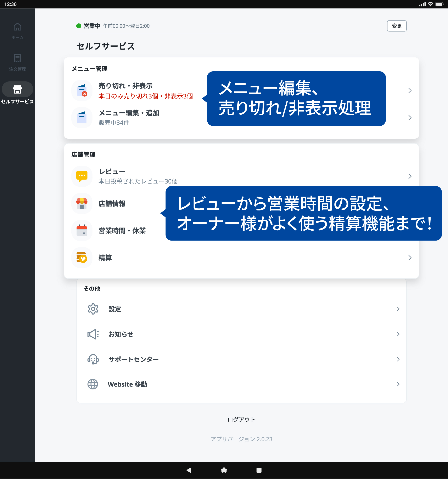Click the 午前00:00〜翌日2:00 hours text

pos(126,26)
